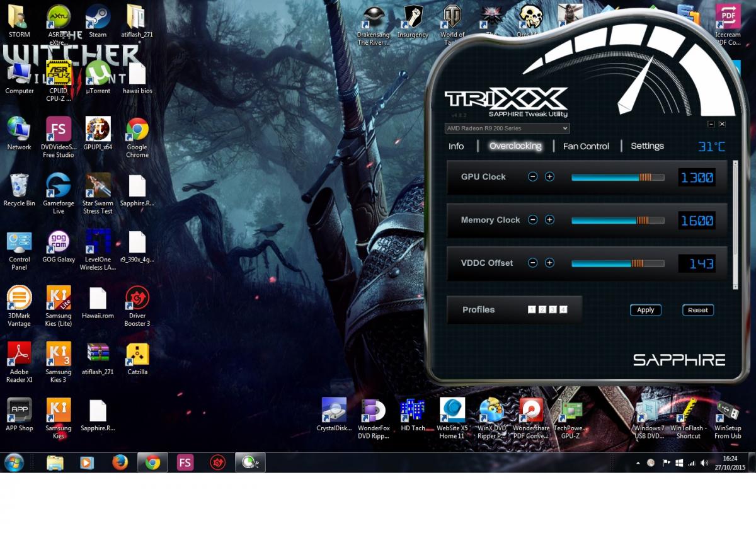Select the World of Tanks shortcut
The image size is (756, 538).
point(452,25)
